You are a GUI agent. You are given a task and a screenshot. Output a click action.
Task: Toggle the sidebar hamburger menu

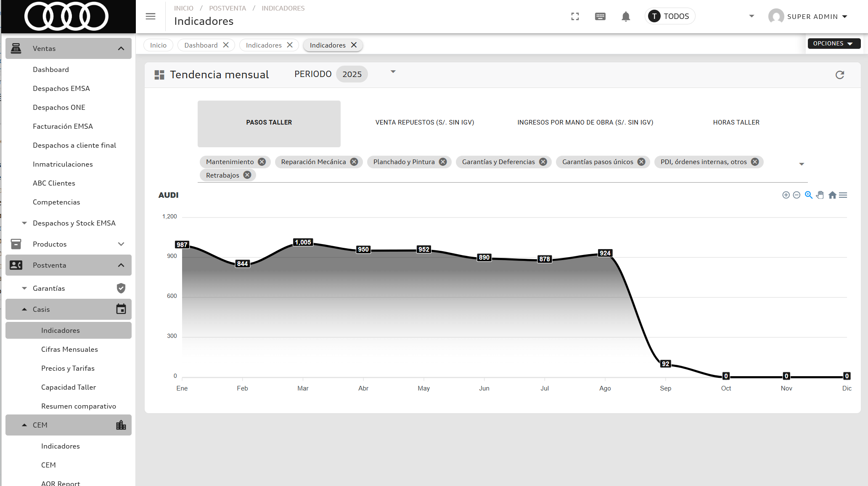tap(151, 16)
